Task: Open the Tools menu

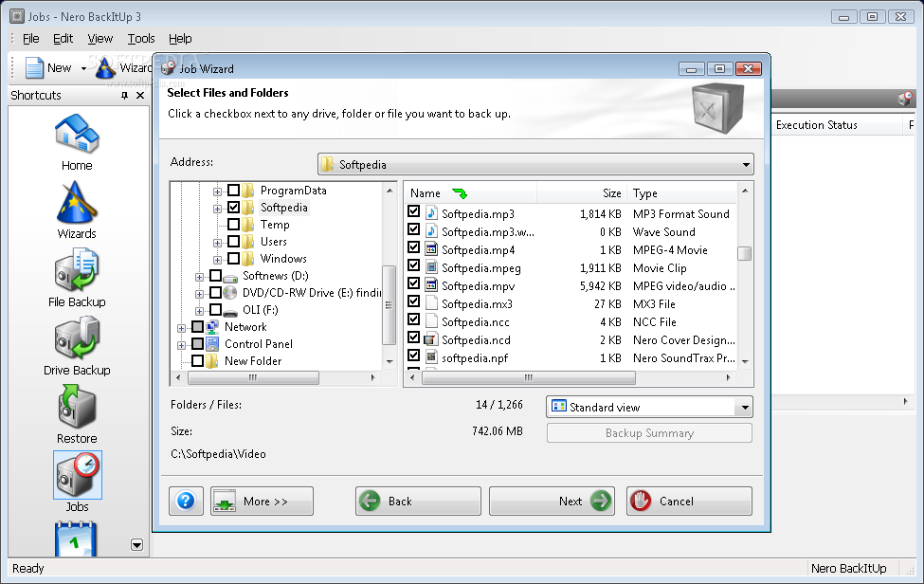Action: pos(141,38)
